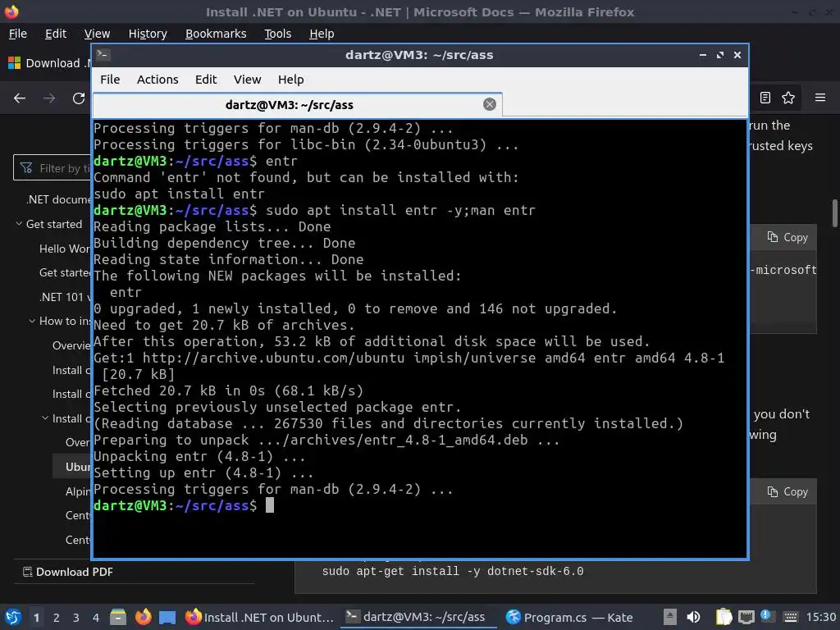Toggle Firefox reader view
The height and width of the screenshot is (630, 840).
pyautogui.click(x=765, y=98)
